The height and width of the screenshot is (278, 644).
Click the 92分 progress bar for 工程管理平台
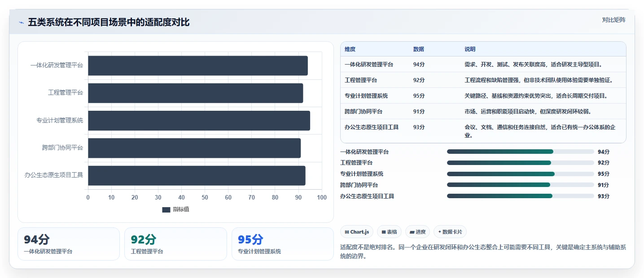pos(521,163)
